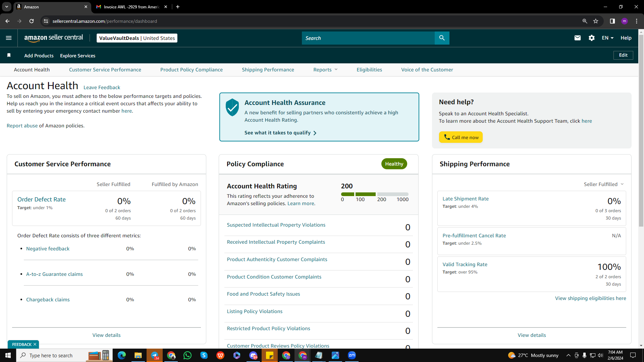
Task: Switch to the Invoice AWL Gmail browser tab
Action: [x=131, y=7]
